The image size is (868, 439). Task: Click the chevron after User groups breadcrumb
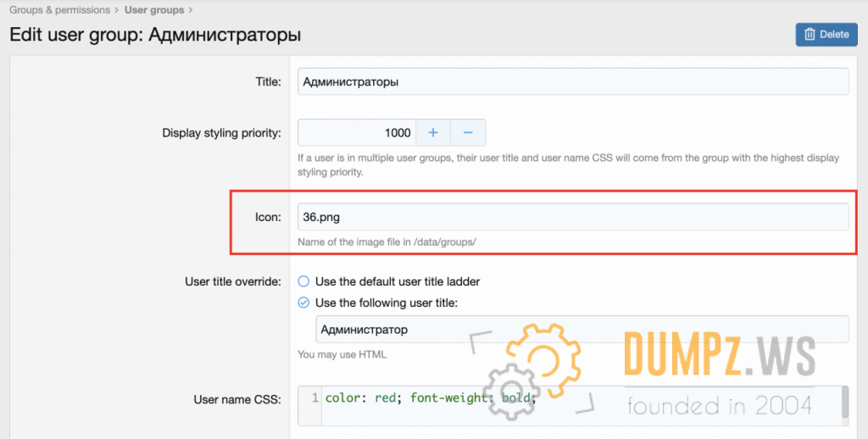[190, 10]
